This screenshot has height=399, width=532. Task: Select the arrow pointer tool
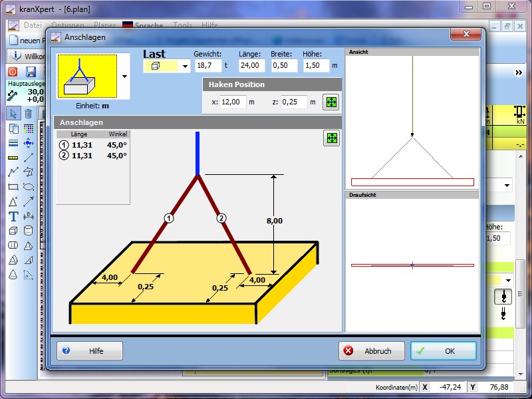tap(13, 113)
